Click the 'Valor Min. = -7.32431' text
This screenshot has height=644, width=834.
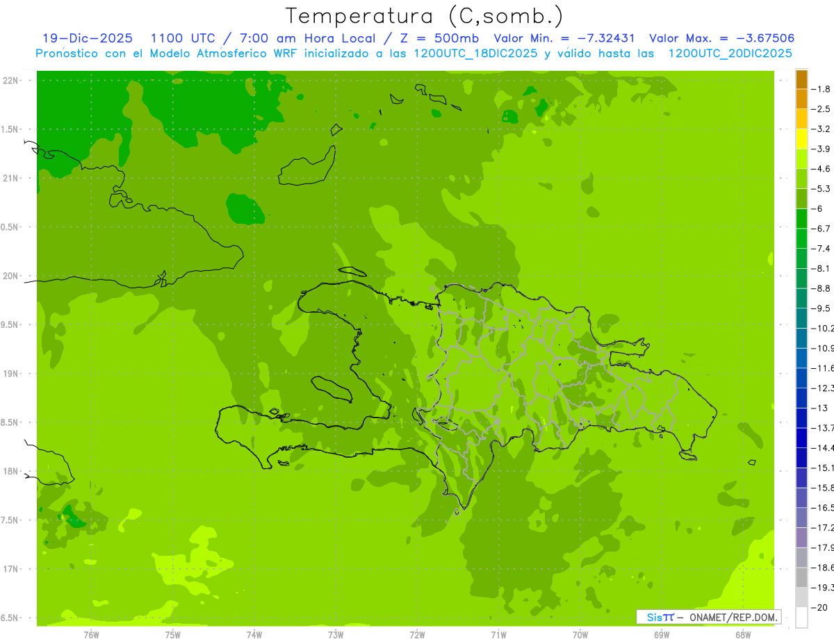[566, 38]
